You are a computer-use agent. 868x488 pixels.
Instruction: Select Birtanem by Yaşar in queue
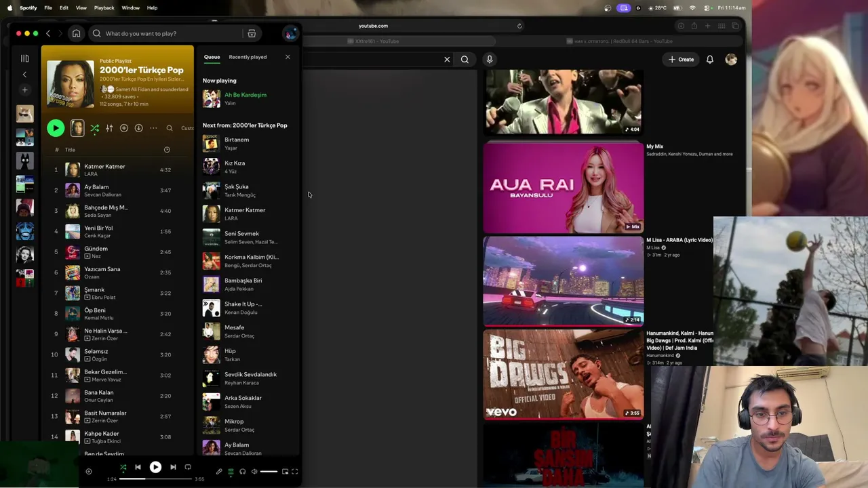pyautogui.click(x=247, y=144)
